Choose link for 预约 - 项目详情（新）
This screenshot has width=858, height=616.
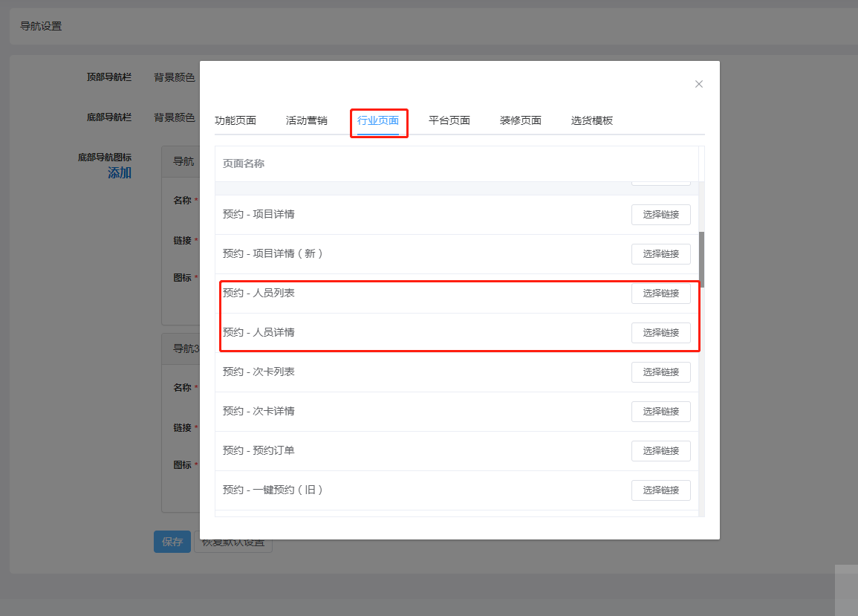coord(661,254)
